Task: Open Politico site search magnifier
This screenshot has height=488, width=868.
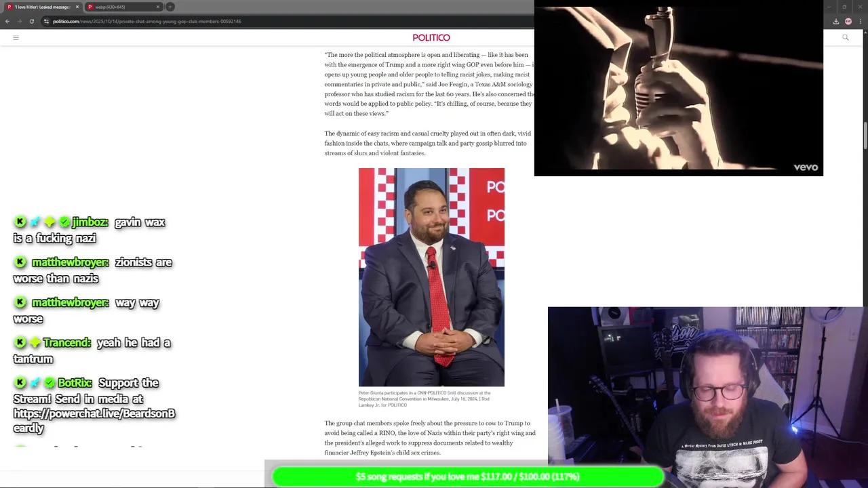Action: point(845,38)
